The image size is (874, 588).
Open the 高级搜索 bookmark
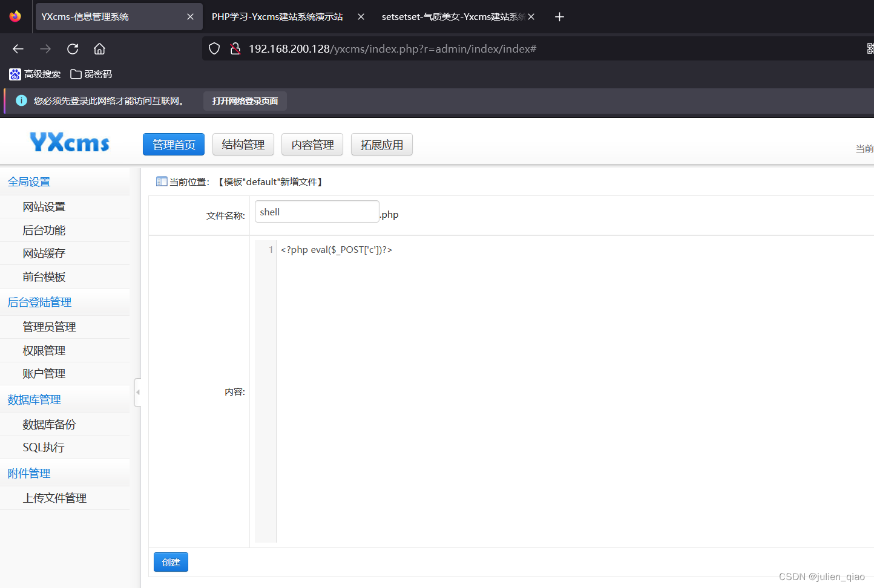(x=35, y=74)
